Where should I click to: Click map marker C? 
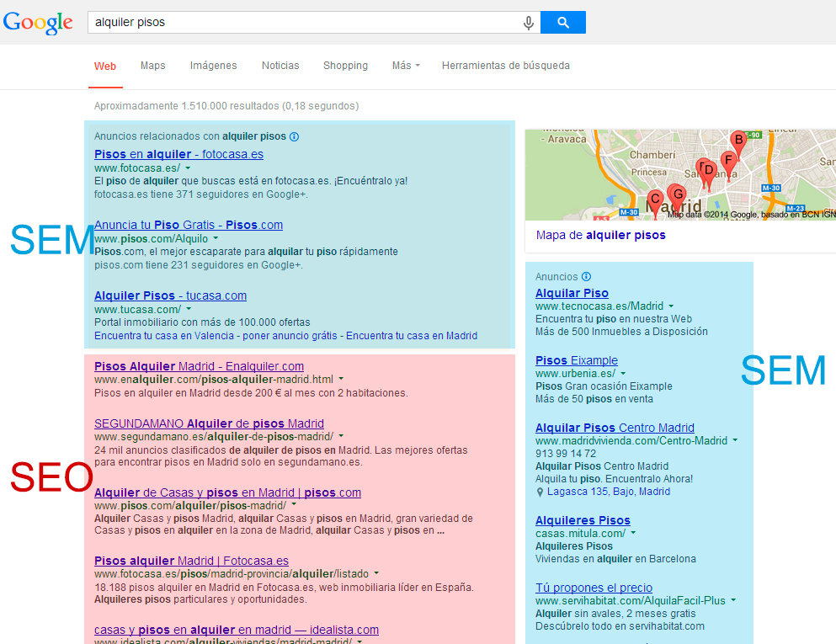[655, 202]
